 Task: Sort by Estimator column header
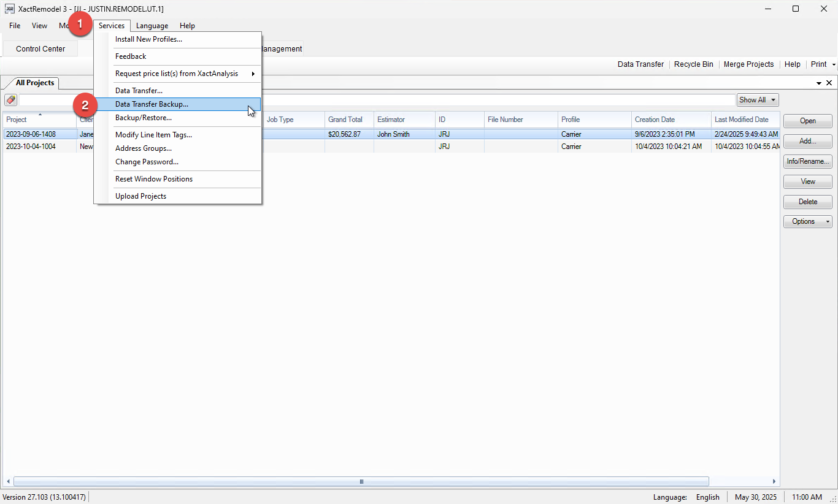point(404,120)
